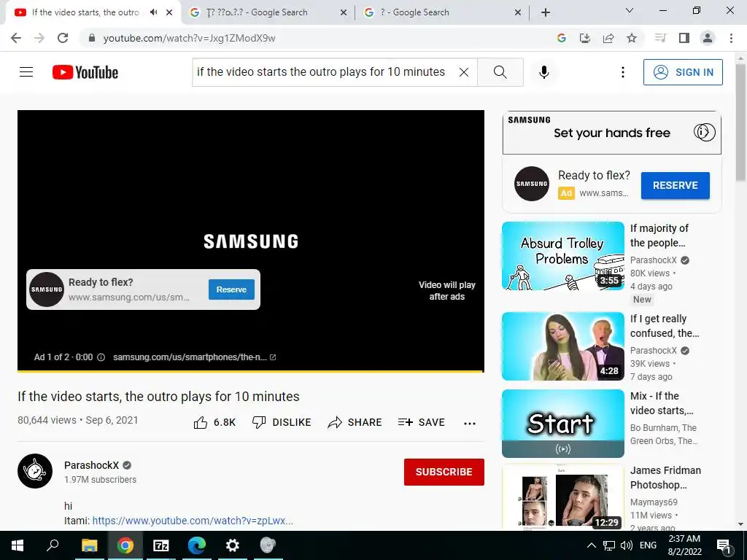
Task: View site info via padlock icon
Action: point(92,38)
